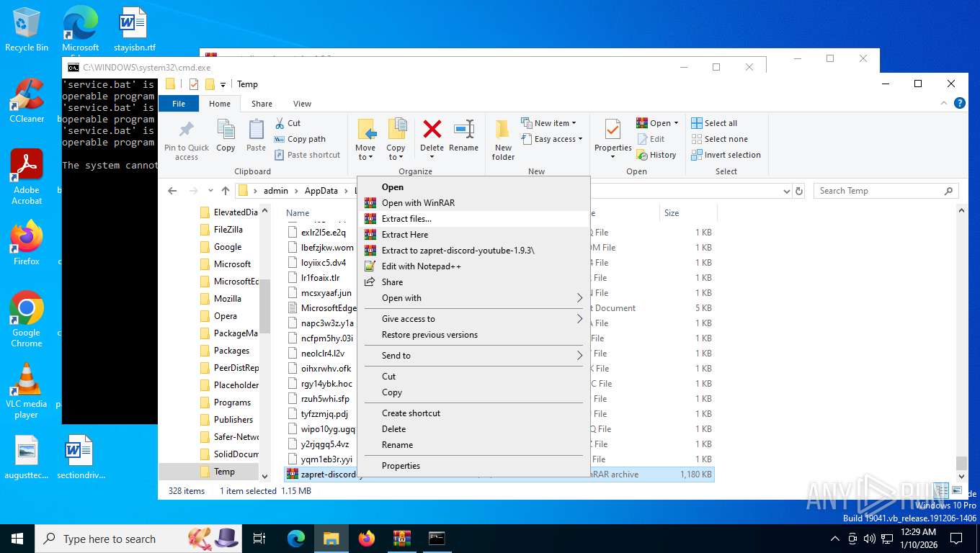Click the red Delete ribbon icon
The width and height of the screenshot is (980, 553).
[x=432, y=130]
